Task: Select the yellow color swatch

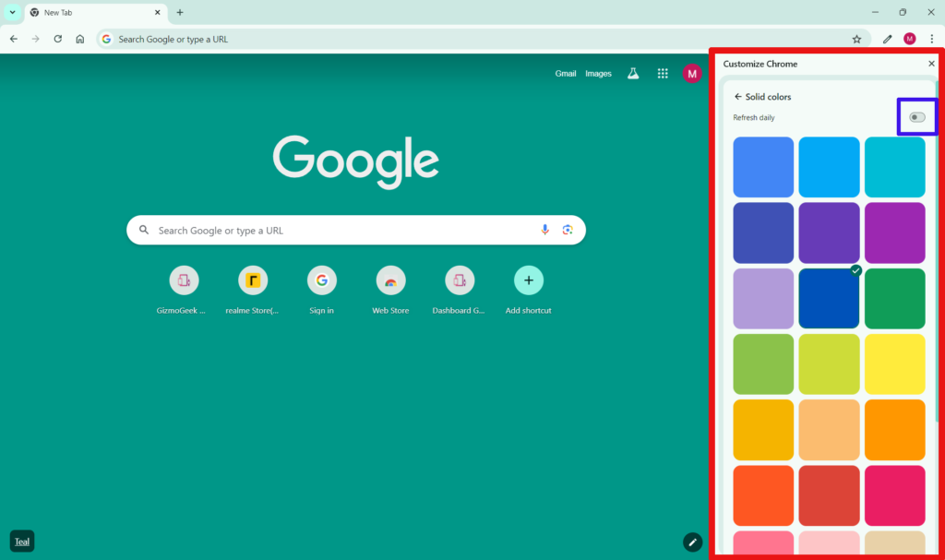Action: click(x=894, y=364)
